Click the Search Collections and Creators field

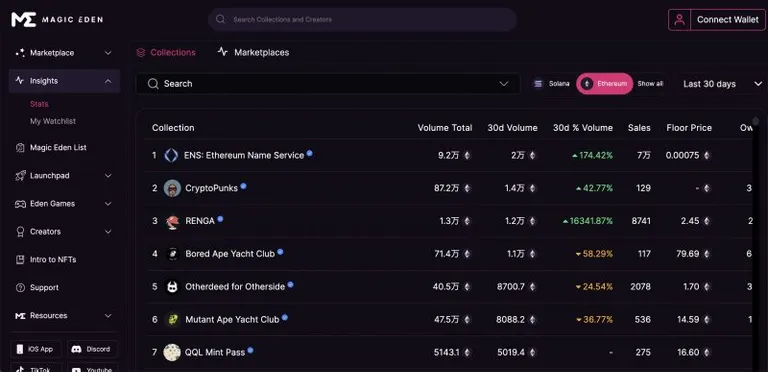[362, 20]
